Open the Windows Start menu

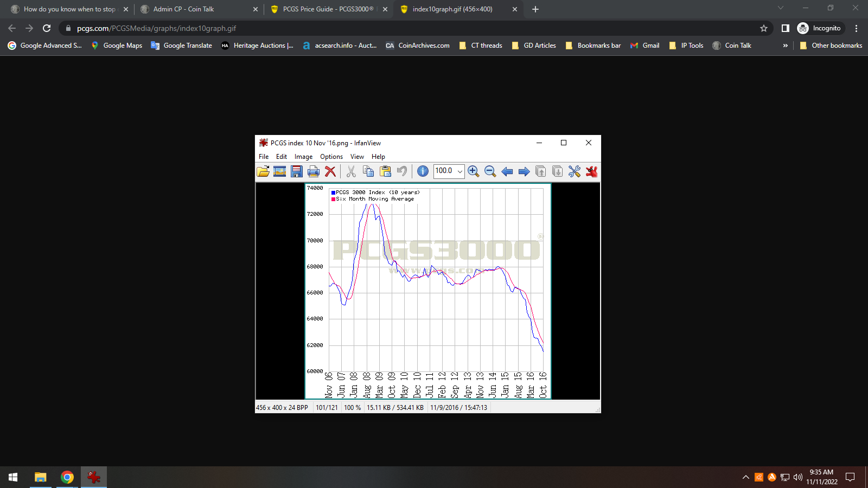[13, 477]
